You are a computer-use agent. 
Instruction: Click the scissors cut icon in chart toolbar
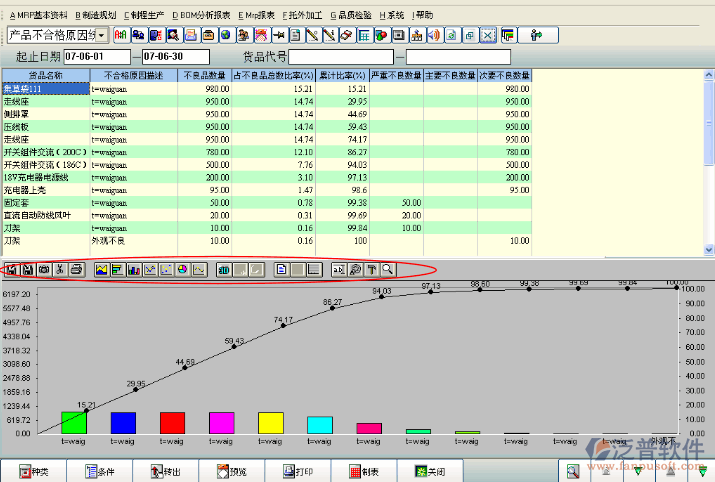pyautogui.click(x=60, y=269)
